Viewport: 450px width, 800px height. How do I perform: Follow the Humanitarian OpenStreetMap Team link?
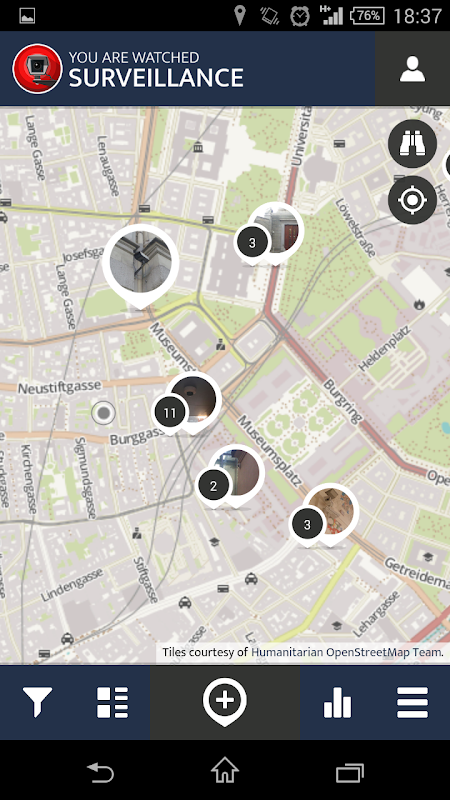[347, 652]
